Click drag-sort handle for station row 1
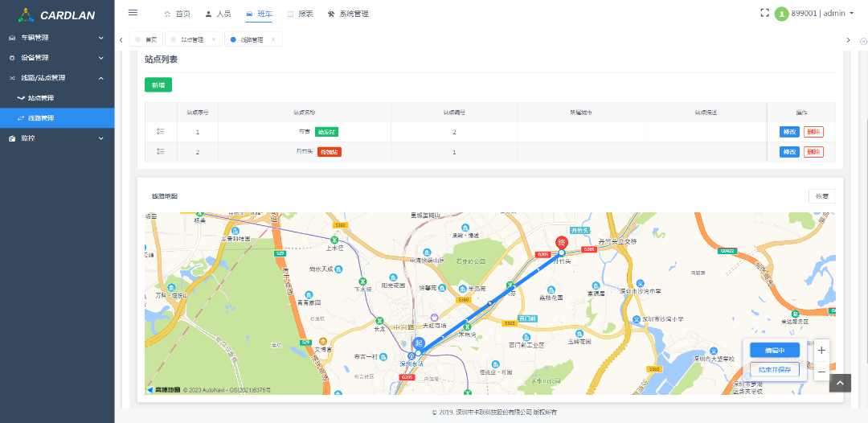Screen dimensions: 868x423 click(160, 131)
